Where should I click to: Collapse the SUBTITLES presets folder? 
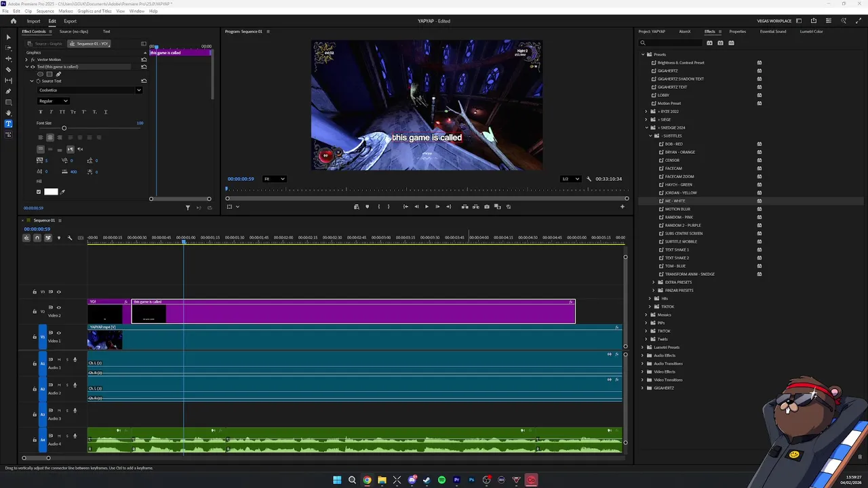click(x=651, y=136)
